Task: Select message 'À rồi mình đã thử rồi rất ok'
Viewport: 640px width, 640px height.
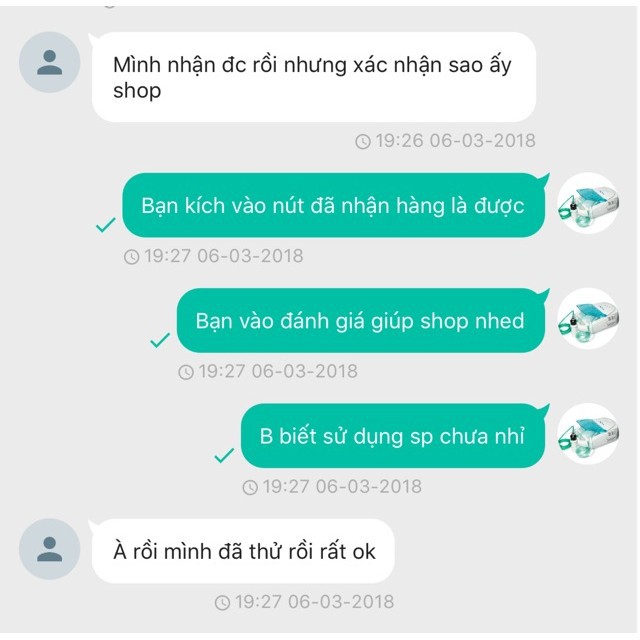Action: 243,551
